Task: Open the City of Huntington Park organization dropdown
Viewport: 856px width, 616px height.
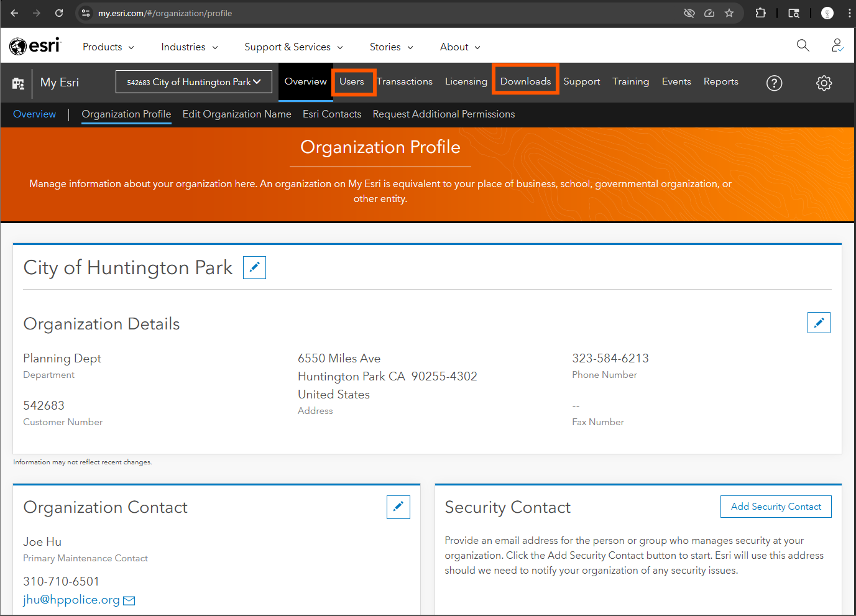Action: (x=194, y=82)
